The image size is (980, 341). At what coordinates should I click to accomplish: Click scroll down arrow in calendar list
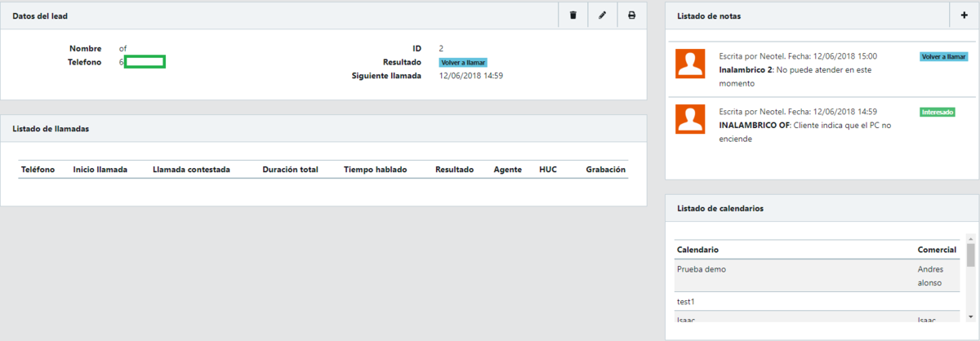(x=970, y=316)
